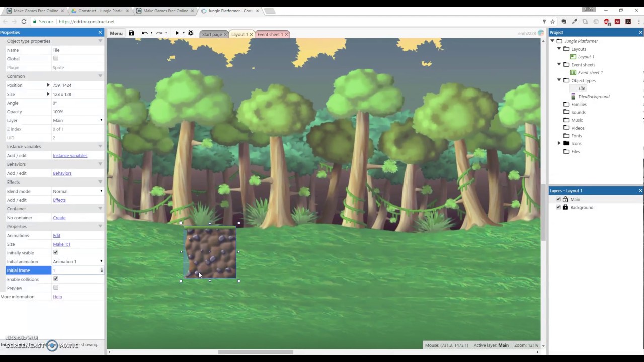Click the Make 1:1 size link
Viewport: 644px width, 362px height.
point(61,244)
